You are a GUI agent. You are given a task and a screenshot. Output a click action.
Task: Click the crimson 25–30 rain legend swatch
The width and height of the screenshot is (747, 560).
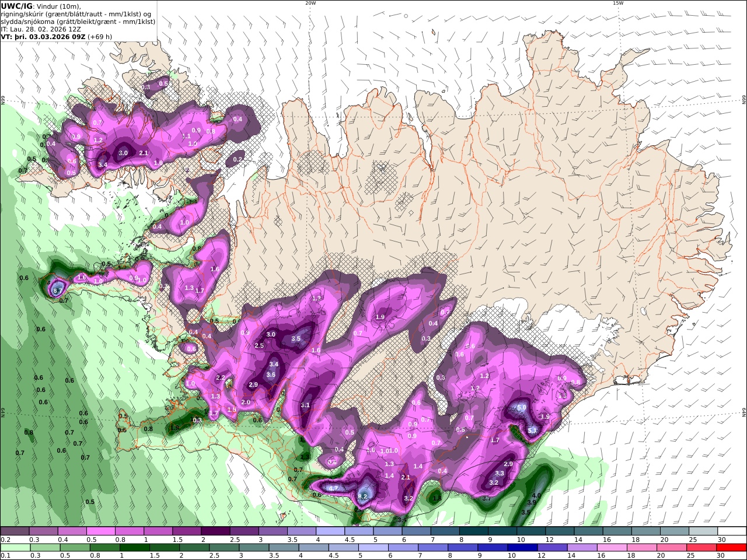click(x=701, y=547)
